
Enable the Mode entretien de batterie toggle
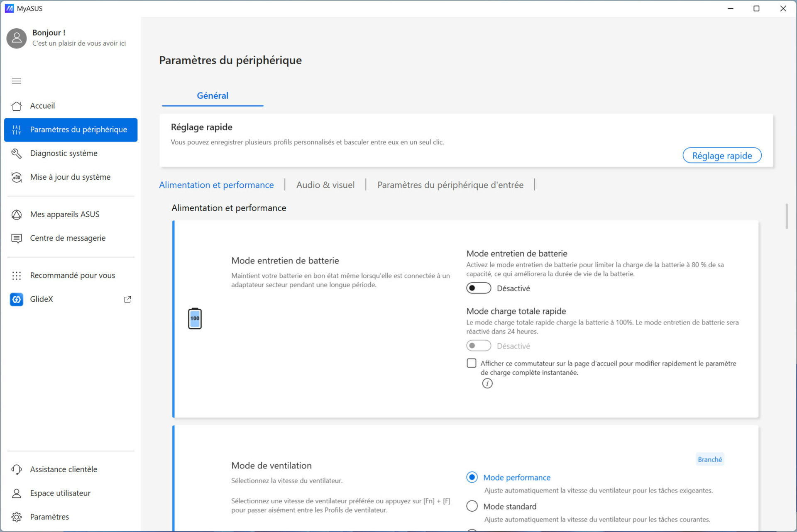pos(478,288)
